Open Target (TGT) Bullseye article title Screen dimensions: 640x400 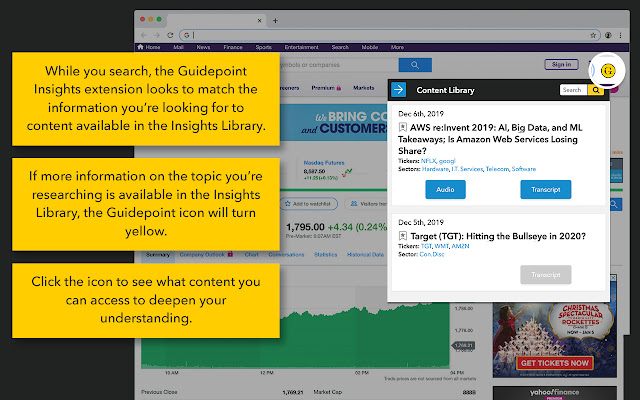(x=498, y=236)
